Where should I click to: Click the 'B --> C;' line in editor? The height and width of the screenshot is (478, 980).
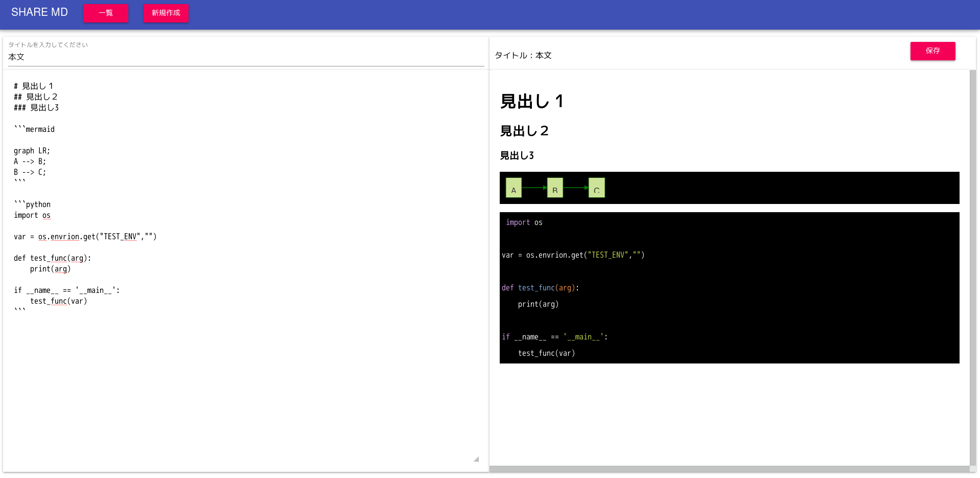click(30, 172)
